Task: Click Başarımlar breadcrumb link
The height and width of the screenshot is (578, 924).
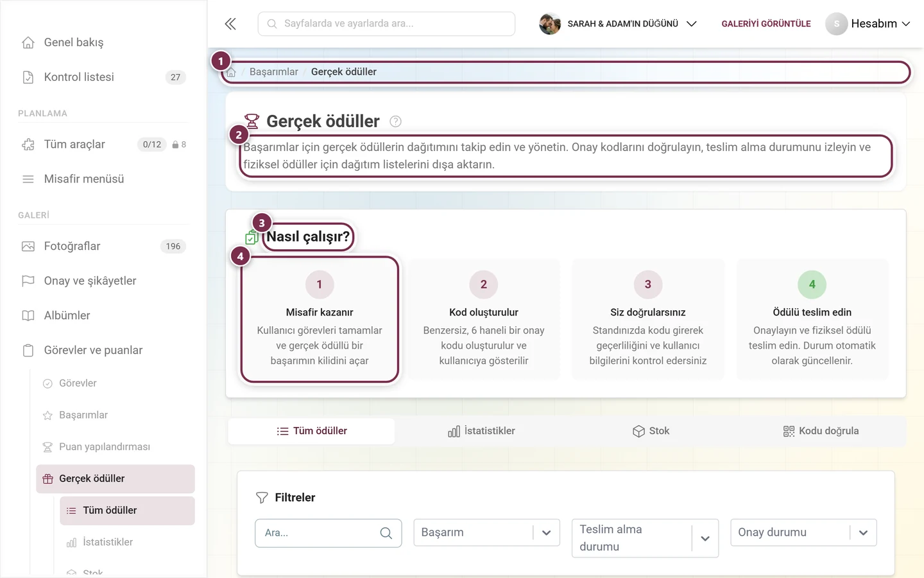Action: coord(274,72)
